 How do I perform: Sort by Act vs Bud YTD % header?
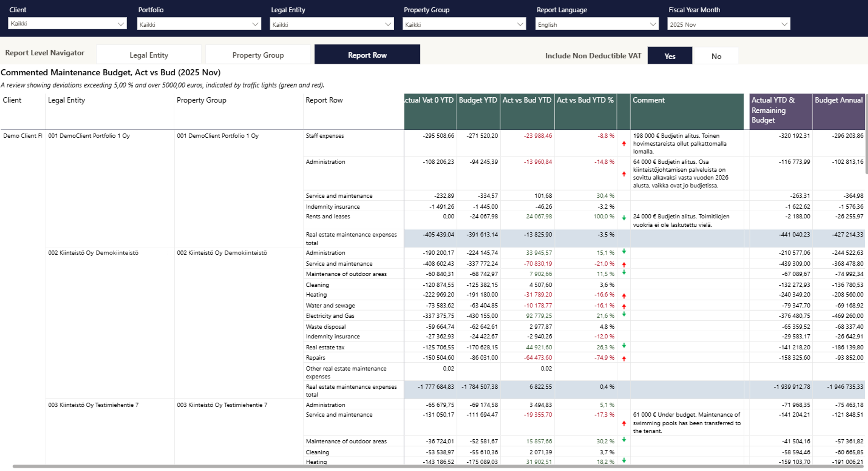[585, 100]
